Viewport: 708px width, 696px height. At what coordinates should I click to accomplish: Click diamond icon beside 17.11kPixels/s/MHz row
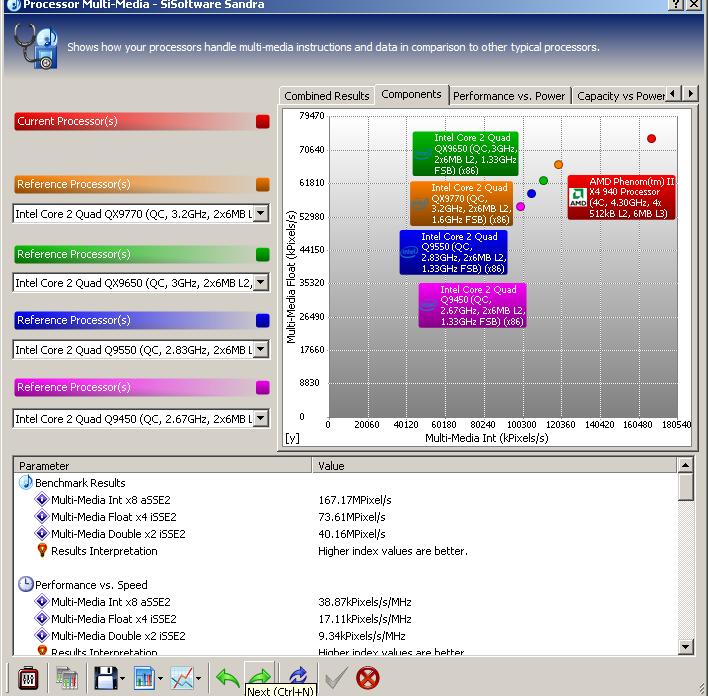42,618
